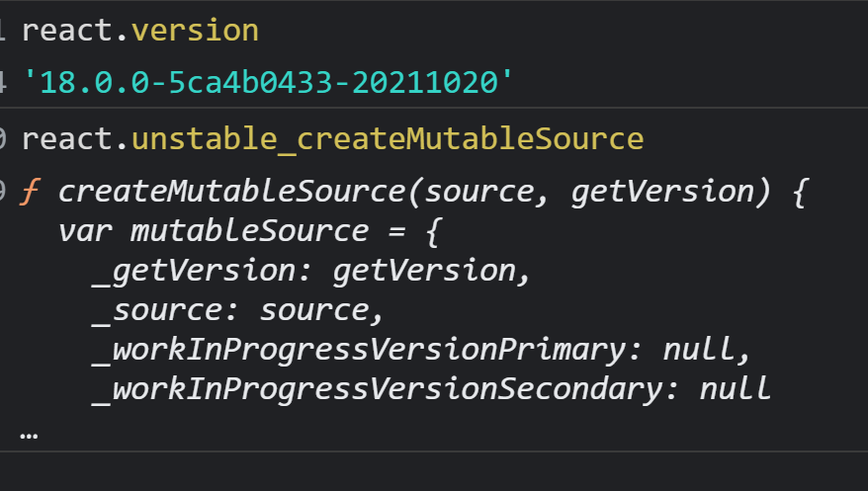Expand the truncated ellipsis under the function
The width and height of the screenshot is (868, 491).
coord(29,433)
